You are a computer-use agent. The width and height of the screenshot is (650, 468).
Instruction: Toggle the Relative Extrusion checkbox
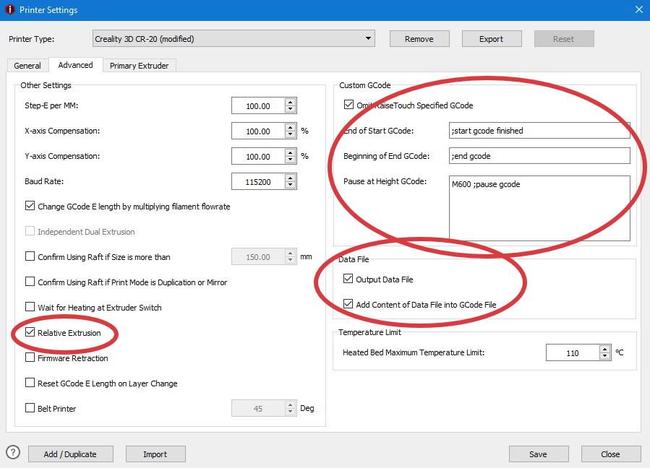(29, 332)
